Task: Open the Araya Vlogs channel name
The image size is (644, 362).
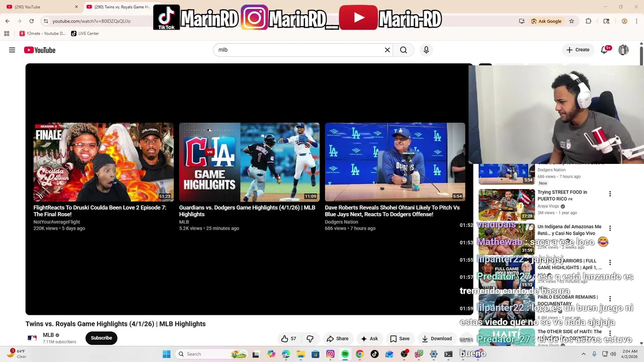Action: 549,206
